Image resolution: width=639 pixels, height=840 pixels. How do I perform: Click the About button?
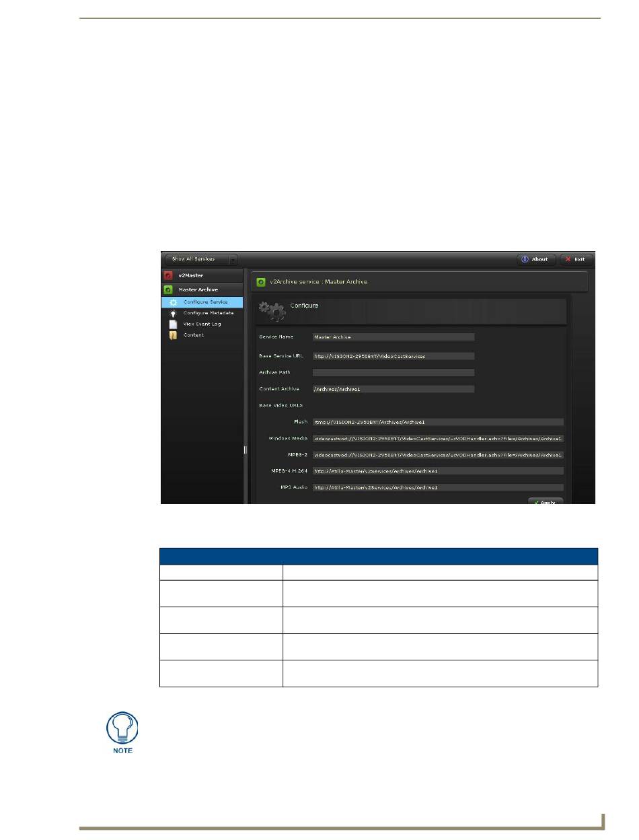[x=536, y=259]
